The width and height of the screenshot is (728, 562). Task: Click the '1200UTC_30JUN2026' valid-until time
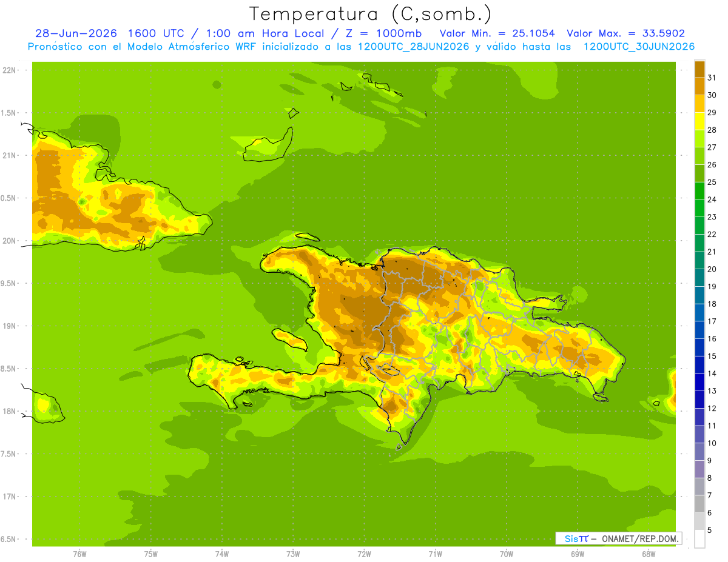(x=639, y=47)
